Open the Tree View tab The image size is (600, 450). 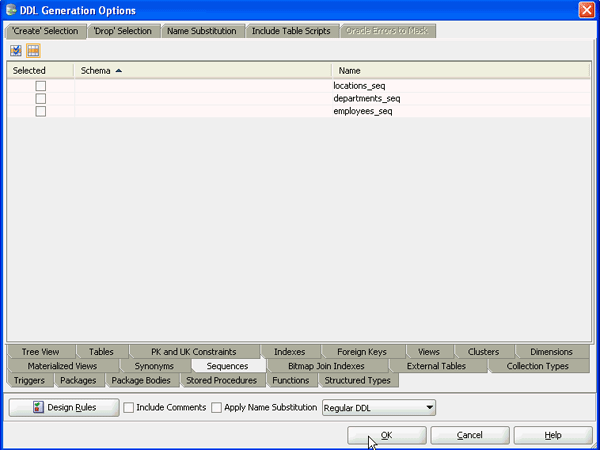pos(41,352)
